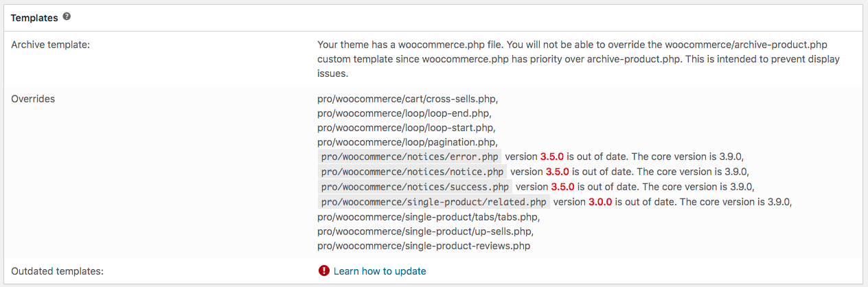Click the red outdated templates warning icon
Viewport: 868px width, 287px height.
324,271
